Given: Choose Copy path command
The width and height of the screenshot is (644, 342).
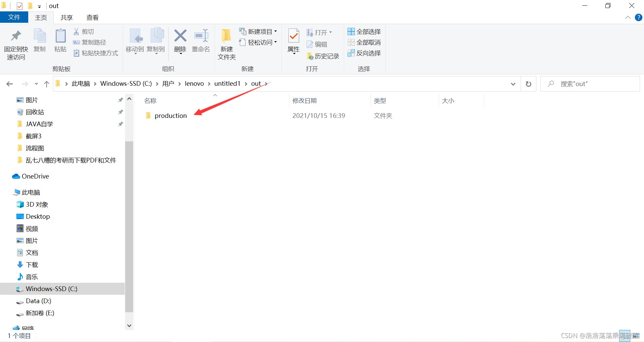Looking at the screenshot, I should click(90, 42).
